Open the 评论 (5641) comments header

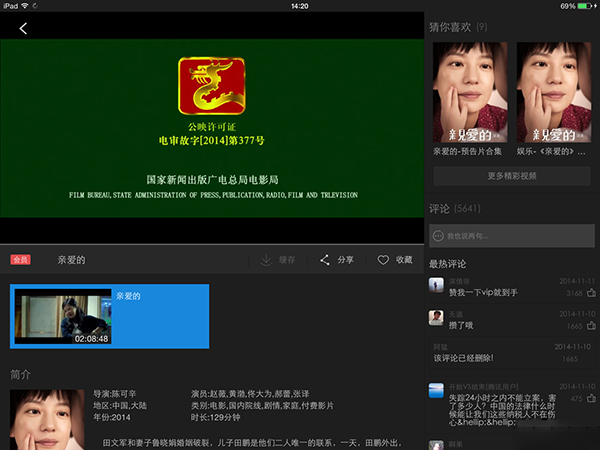click(456, 209)
